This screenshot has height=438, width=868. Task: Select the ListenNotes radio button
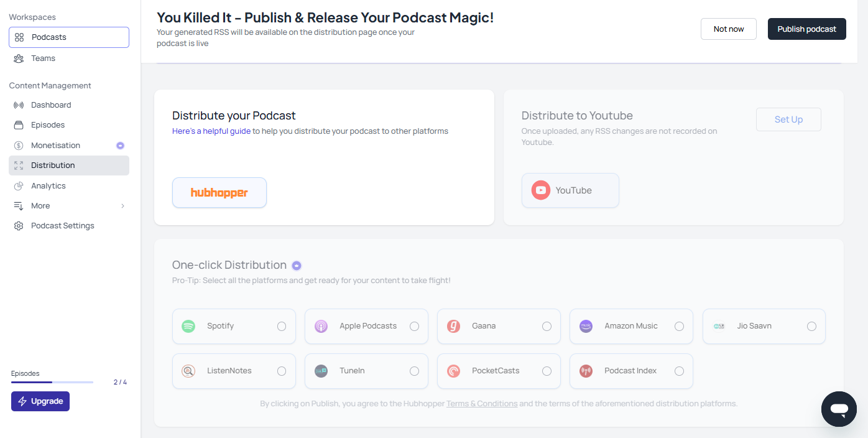coord(282,371)
